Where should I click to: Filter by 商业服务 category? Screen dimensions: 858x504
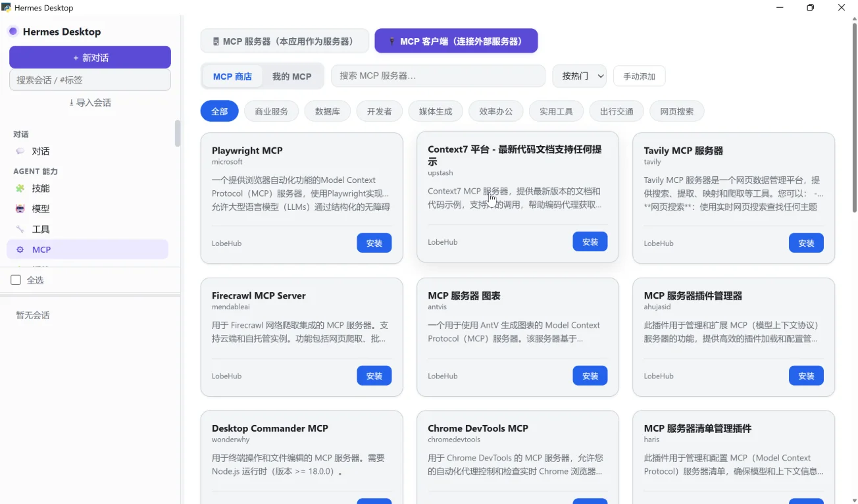click(x=271, y=112)
